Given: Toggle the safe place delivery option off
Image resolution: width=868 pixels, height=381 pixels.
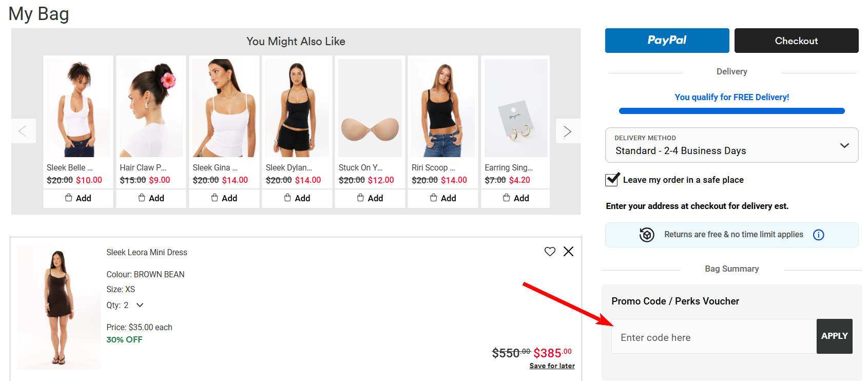Looking at the screenshot, I should click(612, 179).
